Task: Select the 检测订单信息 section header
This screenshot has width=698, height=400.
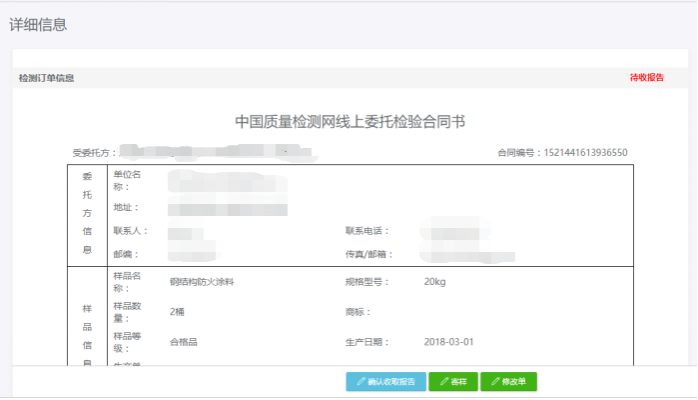Action: pos(46,78)
